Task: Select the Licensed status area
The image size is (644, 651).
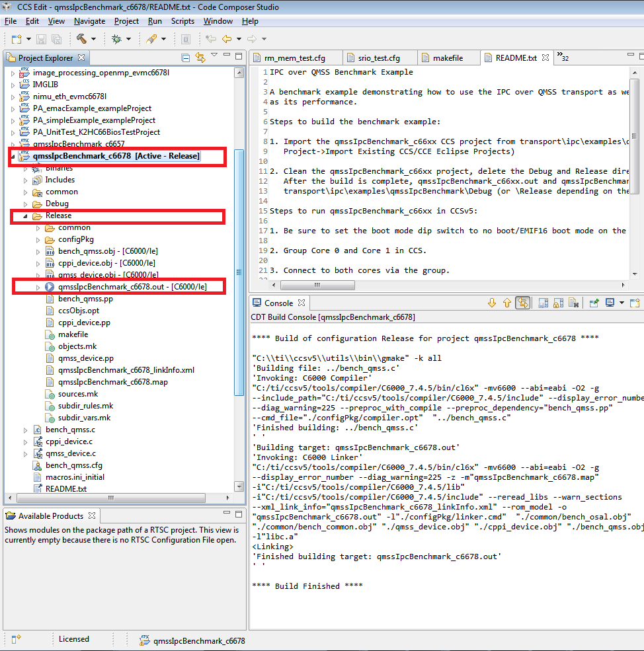Action: (x=75, y=638)
